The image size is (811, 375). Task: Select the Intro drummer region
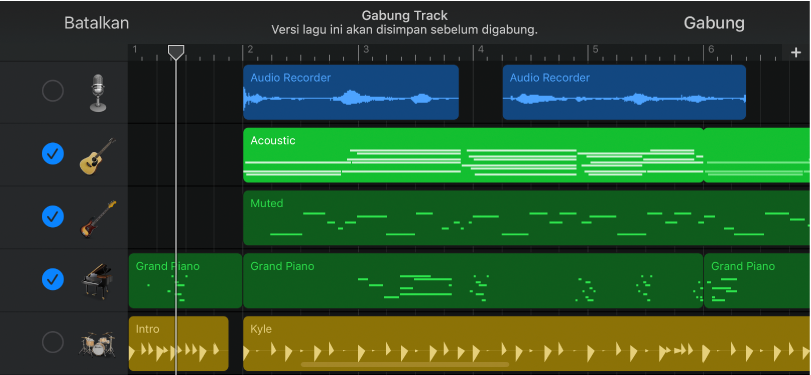178,343
